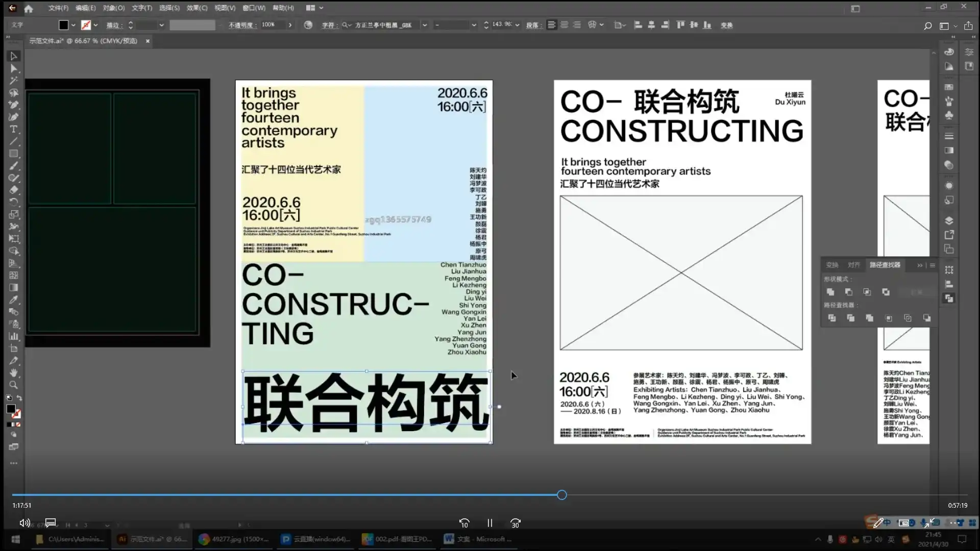Select the Hand tool

13,372
